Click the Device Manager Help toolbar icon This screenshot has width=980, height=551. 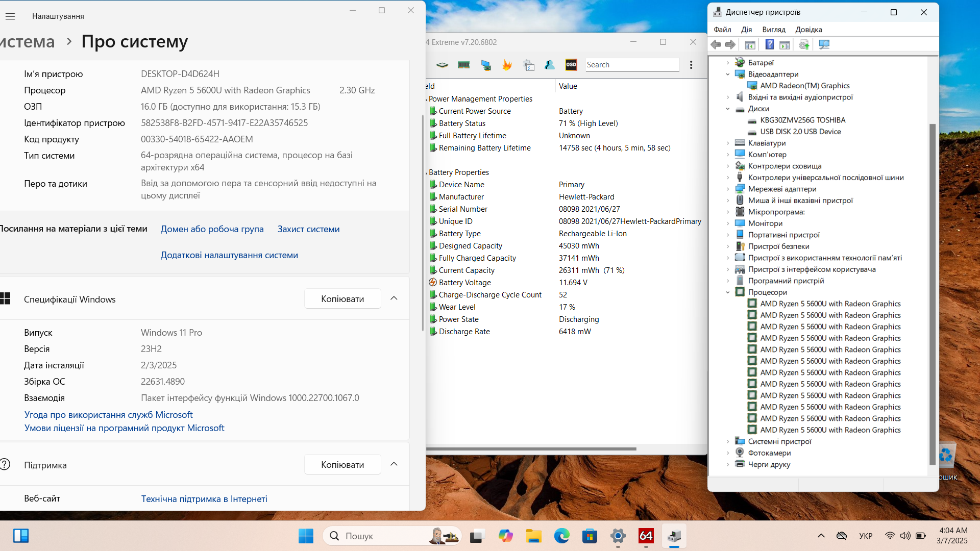click(770, 45)
